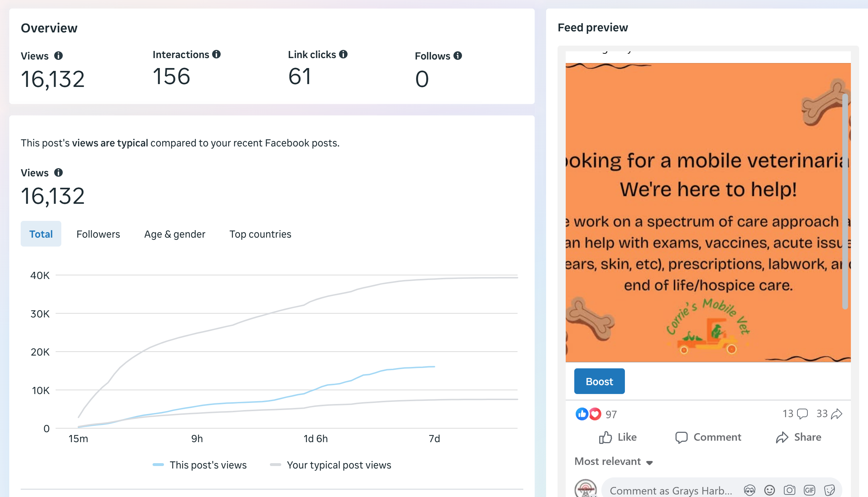
Task: Click the emoji icon in comment box
Action: [769, 490]
